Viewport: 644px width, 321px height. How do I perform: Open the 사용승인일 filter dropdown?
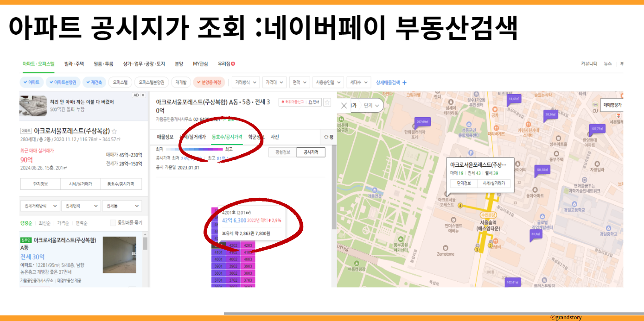(328, 82)
